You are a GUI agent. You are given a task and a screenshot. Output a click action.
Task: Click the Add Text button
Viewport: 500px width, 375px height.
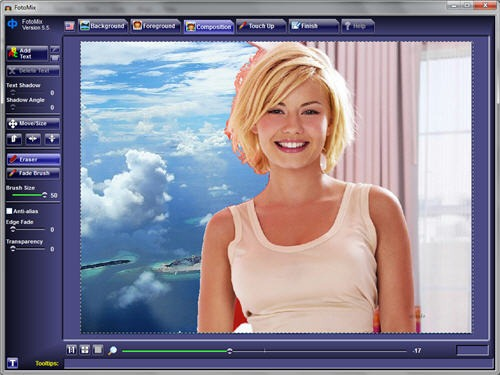click(x=27, y=53)
